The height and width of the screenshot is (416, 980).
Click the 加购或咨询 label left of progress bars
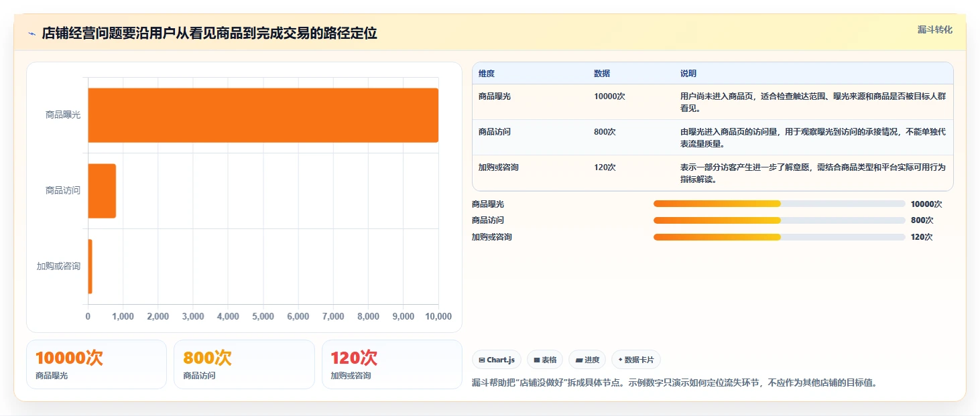tap(492, 237)
